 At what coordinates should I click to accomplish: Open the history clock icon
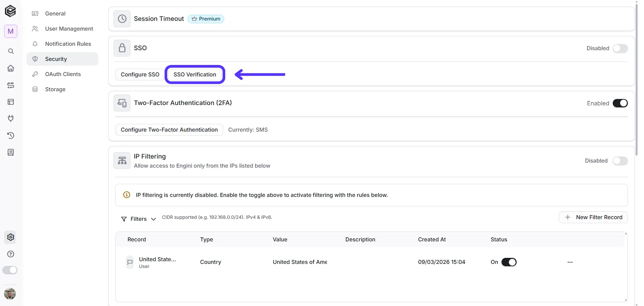[11, 135]
